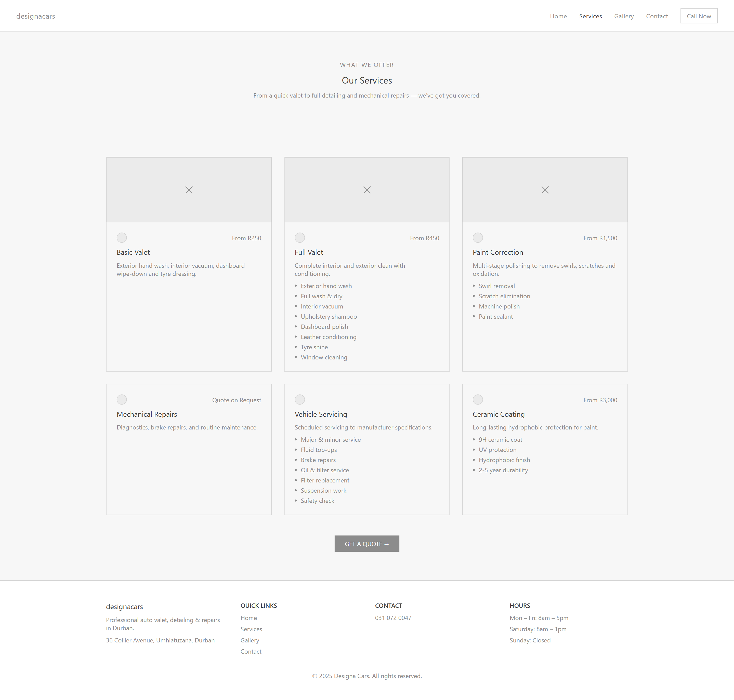
Task: Click the designacars logo in header
Action: [x=36, y=16]
